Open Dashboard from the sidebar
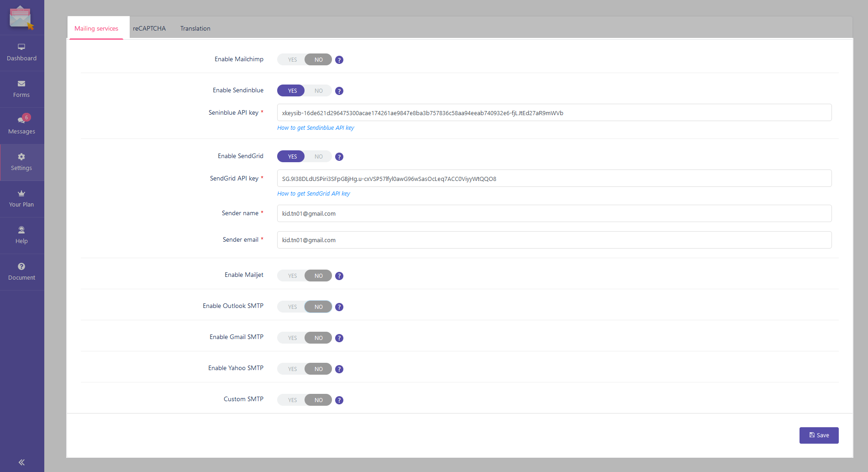 tap(21, 53)
